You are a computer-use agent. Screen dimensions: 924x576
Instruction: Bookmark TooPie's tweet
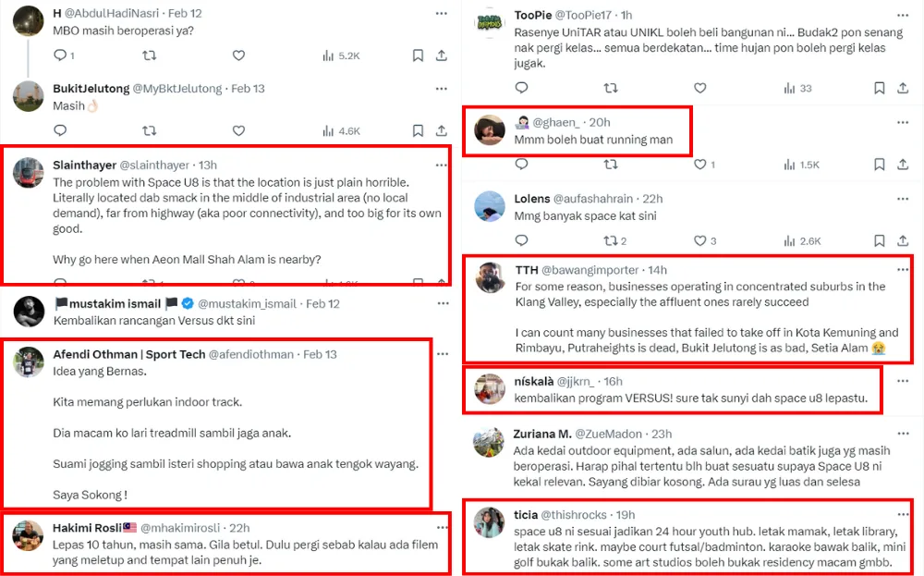click(879, 88)
